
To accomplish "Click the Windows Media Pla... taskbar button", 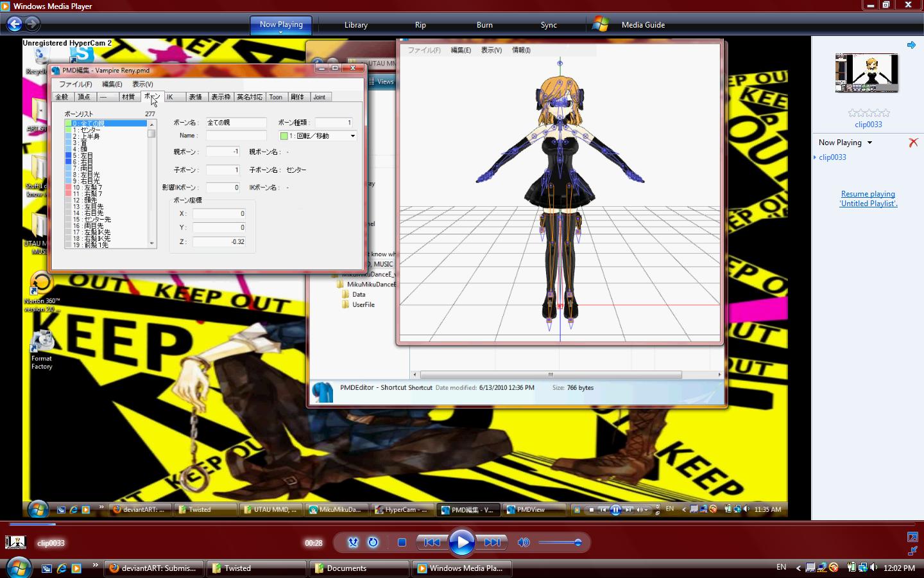I will (462, 568).
